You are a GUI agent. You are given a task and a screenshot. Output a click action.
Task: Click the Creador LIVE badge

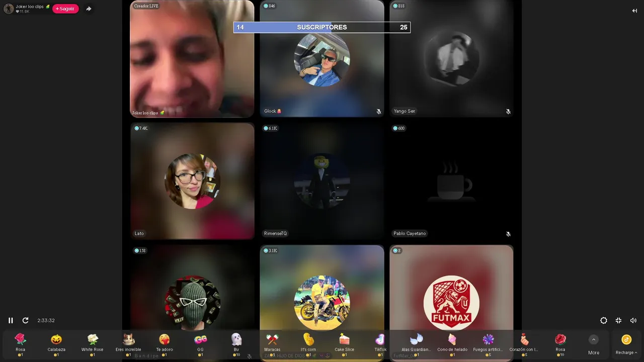pyautogui.click(x=146, y=6)
